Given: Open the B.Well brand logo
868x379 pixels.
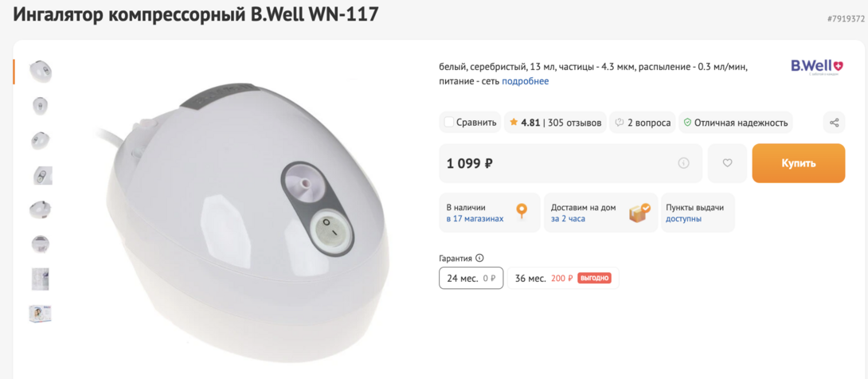Looking at the screenshot, I should click(816, 68).
